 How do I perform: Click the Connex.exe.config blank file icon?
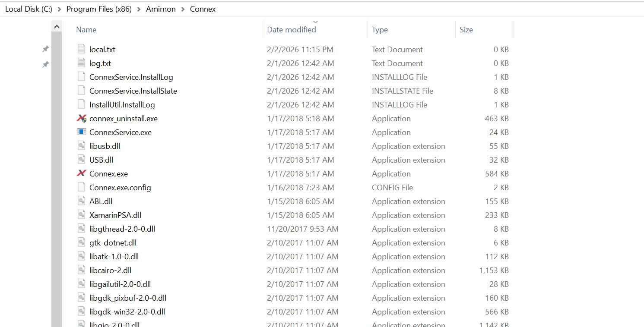81,187
